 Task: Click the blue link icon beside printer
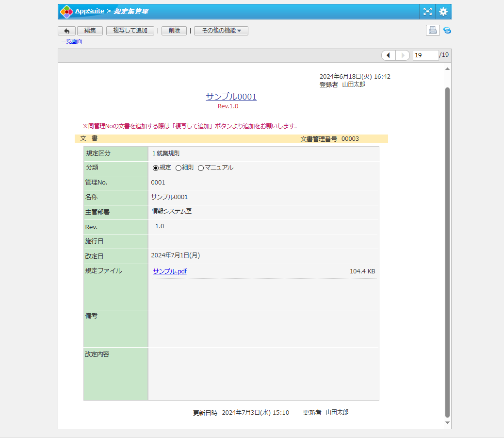tap(447, 30)
